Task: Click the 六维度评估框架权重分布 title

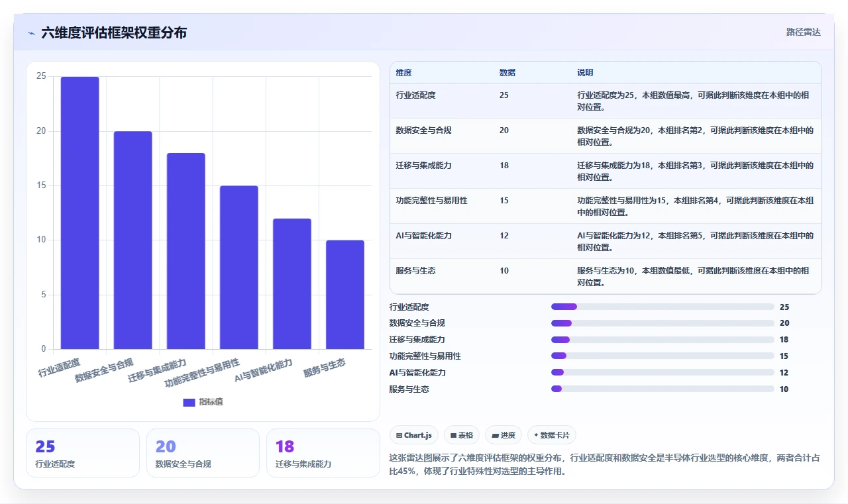Action: pos(114,32)
